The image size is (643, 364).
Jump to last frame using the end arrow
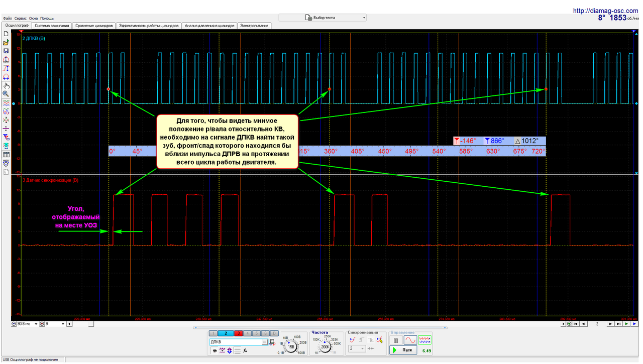point(618,324)
